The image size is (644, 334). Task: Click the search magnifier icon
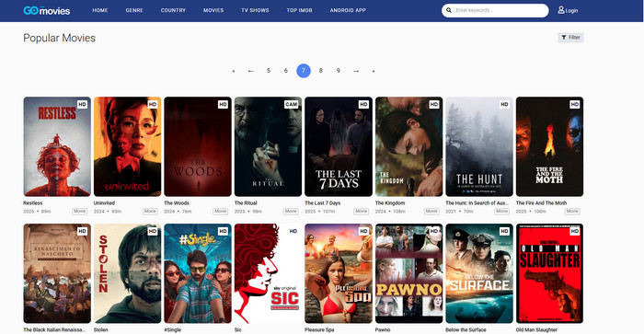point(449,10)
